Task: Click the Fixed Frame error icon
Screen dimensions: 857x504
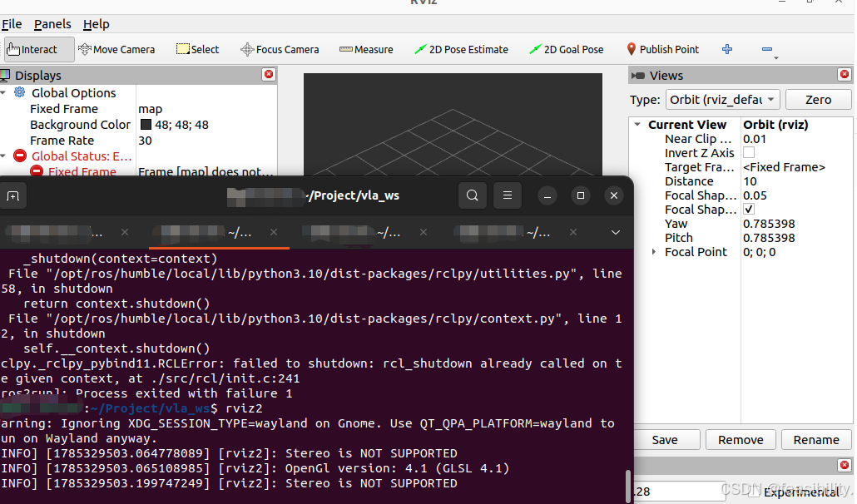Action: pyautogui.click(x=37, y=171)
